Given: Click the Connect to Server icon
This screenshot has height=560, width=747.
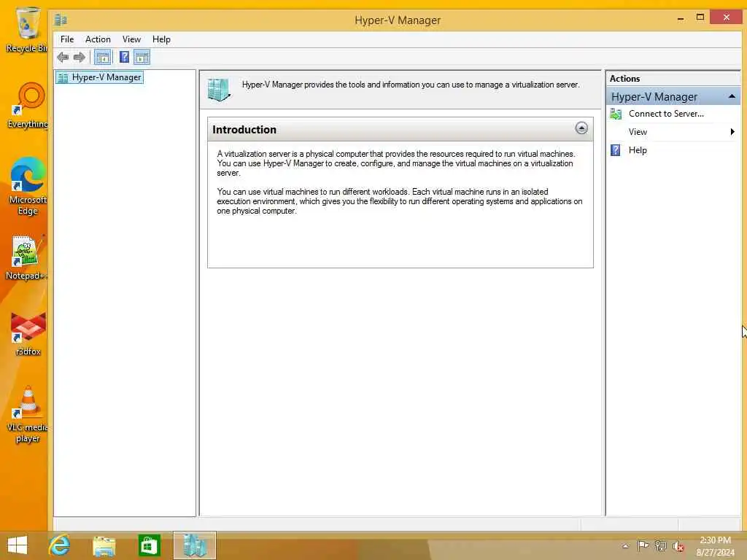Looking at the screenshot, I should [616, 114].
